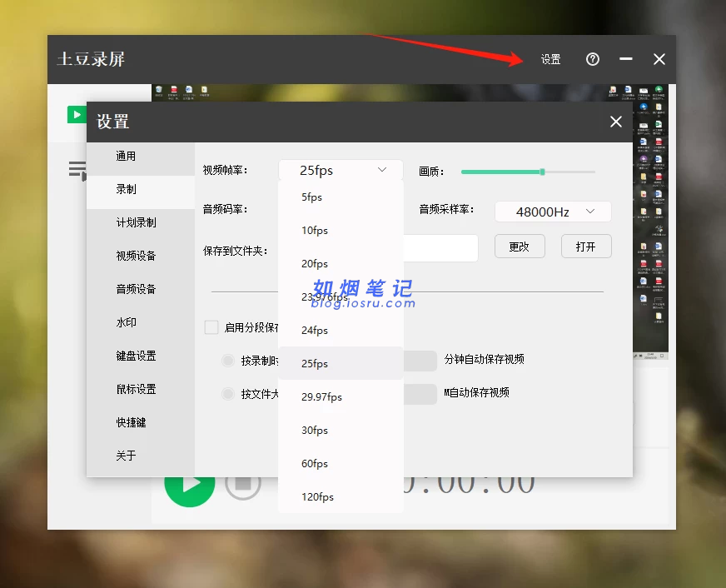Click the 画质 slider track right end
This screenshot has width=726, height=588.
point(593,172)
